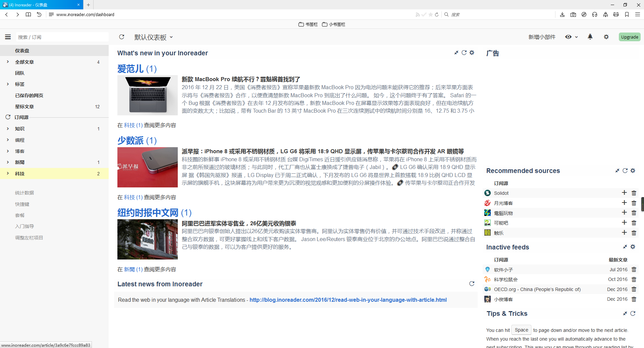Refresh the What's new in your Inoreader widget
The width and height of the screenshot is (644, 348).
coord(464,53)
